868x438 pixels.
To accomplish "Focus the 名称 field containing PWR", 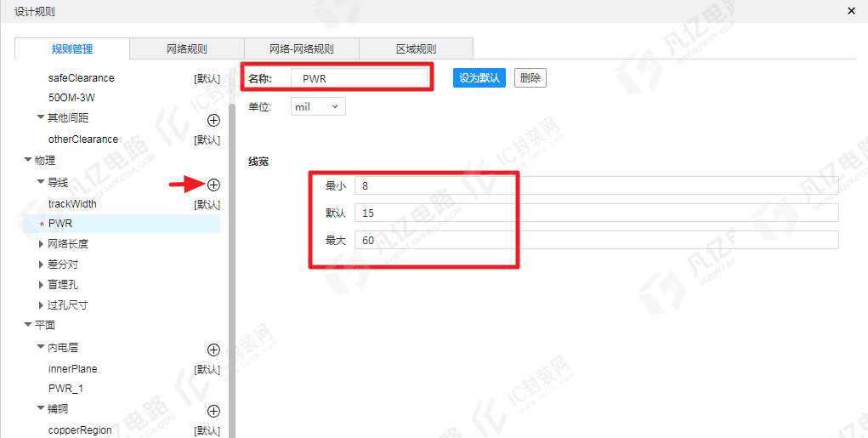I will [x=360, y=78].
